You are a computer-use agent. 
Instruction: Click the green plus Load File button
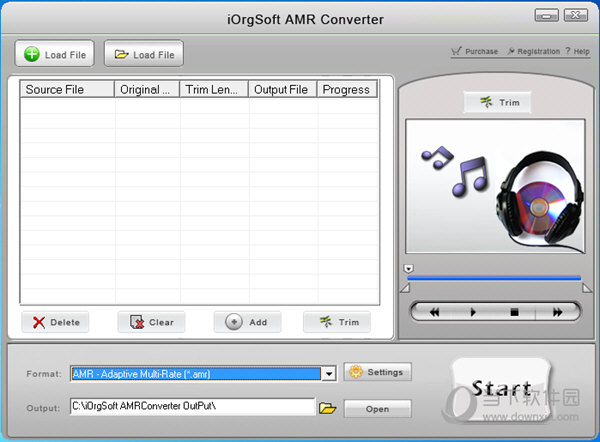pyautogui.click(x=54, y=54)
